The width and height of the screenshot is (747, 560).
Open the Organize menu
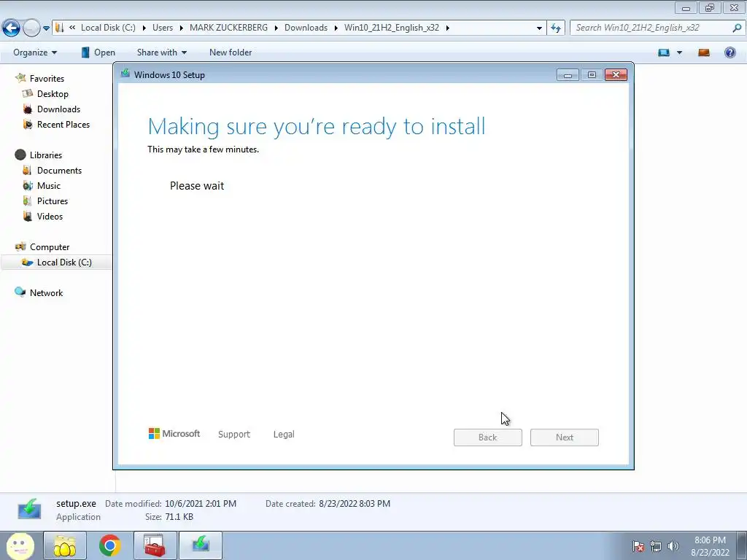tap(35, 52)
